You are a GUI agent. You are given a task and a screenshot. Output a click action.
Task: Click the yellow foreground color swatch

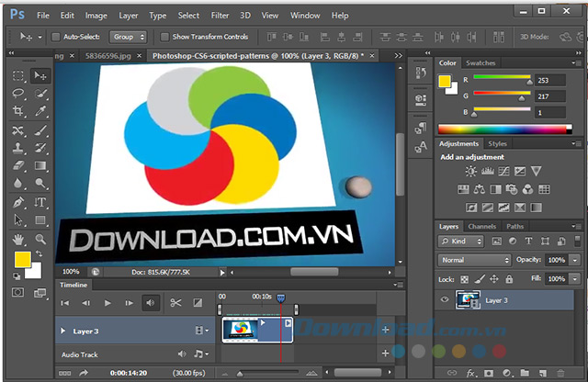pos(23,260)
